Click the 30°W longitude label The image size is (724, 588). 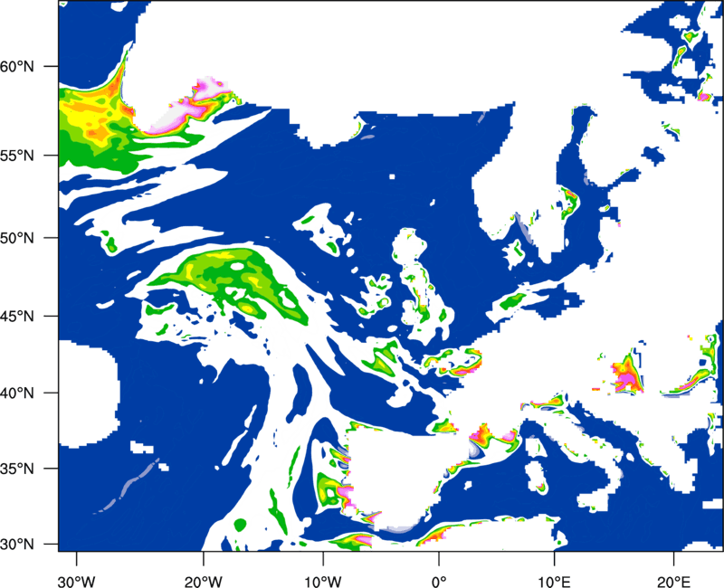tap(76, 582)
